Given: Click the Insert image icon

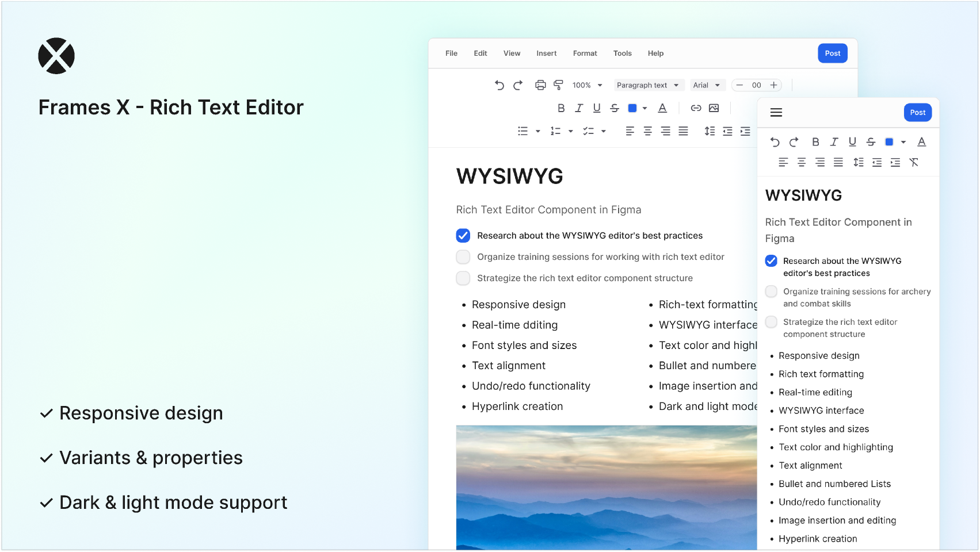Looking at the screenshot, I should [714, 108].
